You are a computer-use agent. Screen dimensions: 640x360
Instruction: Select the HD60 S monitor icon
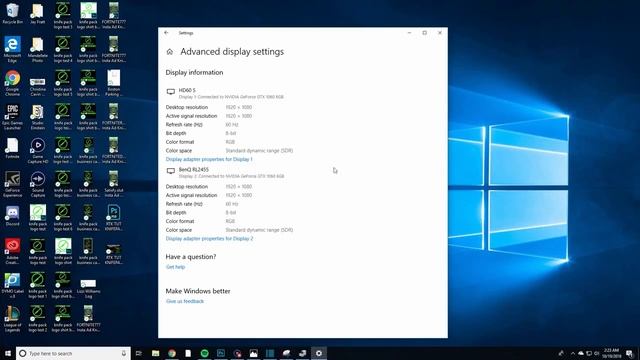[171, 92]
